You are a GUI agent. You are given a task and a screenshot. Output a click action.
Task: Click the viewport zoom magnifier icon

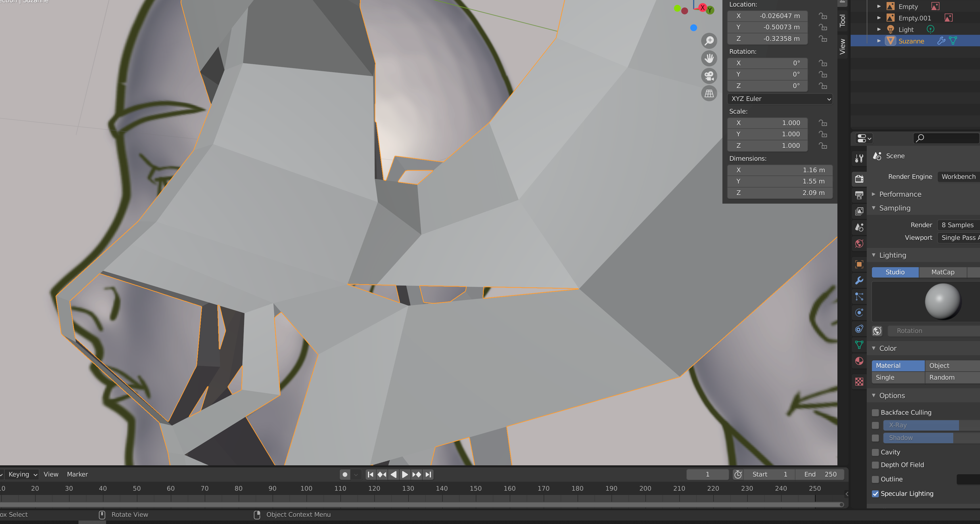[x=709, y=41]
